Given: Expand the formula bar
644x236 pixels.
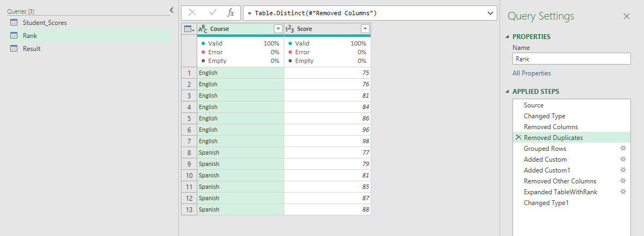Looking at the screenshot, I should (x=491, y=13).
